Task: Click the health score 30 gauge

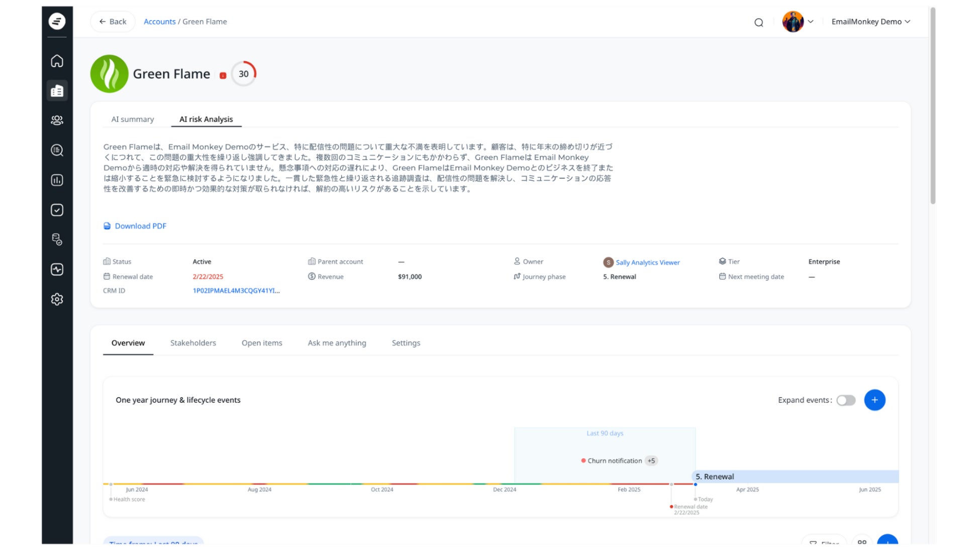Action: click(243, 74)
